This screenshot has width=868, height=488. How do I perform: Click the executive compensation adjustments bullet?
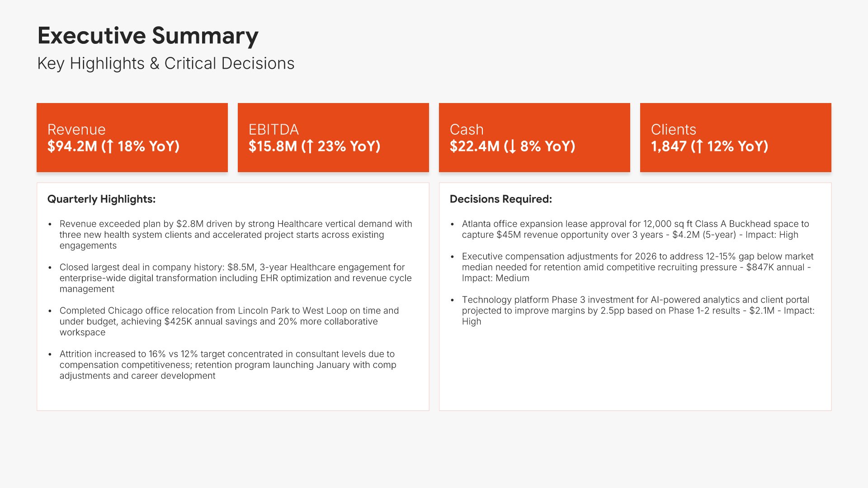[637, 267]
